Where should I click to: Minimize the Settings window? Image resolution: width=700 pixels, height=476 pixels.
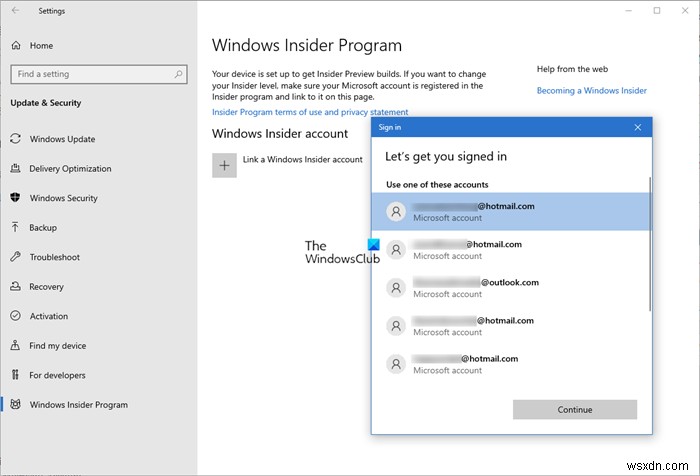pos(629,10)
